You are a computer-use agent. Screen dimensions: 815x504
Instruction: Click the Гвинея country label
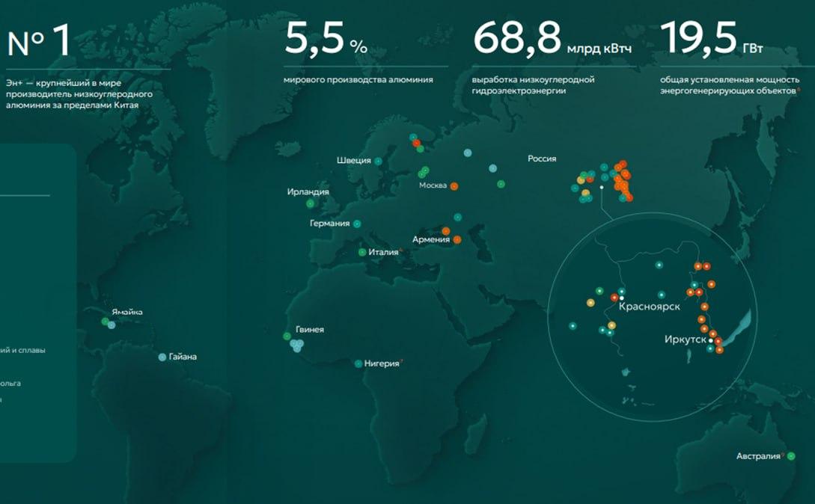pyautogui.click(x=309, y=329)
